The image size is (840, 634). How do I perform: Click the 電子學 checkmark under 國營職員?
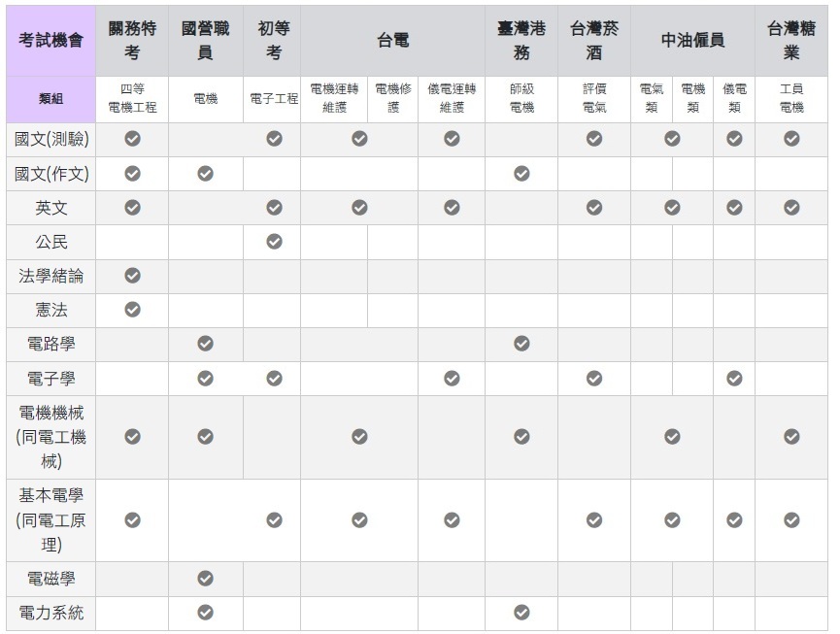coord(205,379)
